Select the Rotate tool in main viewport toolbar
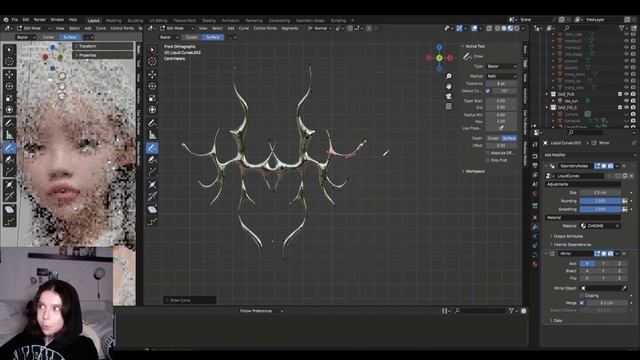 (x=152, y=86)
